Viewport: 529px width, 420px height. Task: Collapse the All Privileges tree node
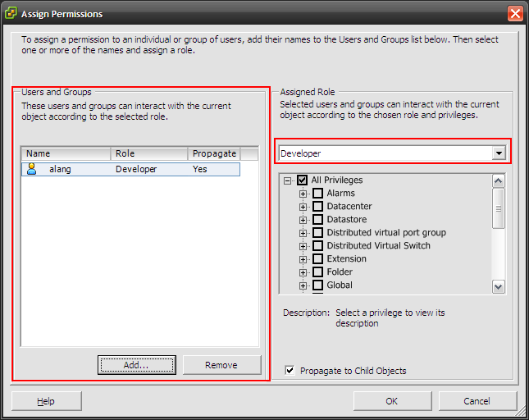pyautogui.click(x=287, y=180)
